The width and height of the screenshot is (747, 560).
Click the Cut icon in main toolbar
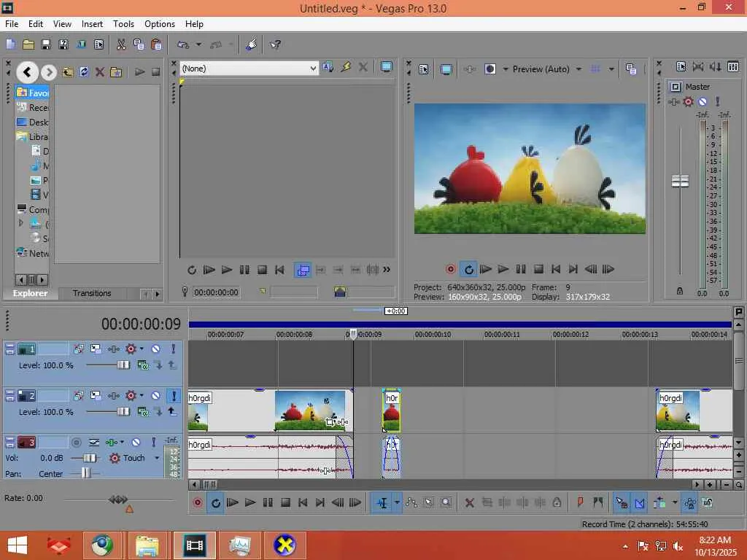pos(121,44)
